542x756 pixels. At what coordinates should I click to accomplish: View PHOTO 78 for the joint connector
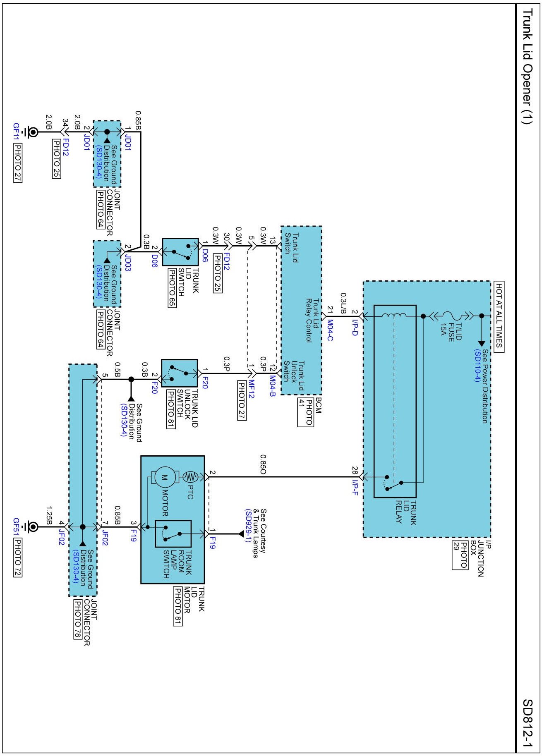[77, 619]
